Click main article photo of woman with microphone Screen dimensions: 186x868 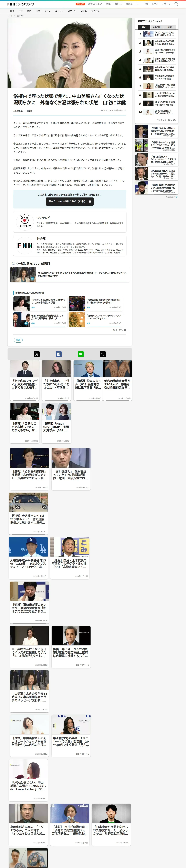pos(70,53)
